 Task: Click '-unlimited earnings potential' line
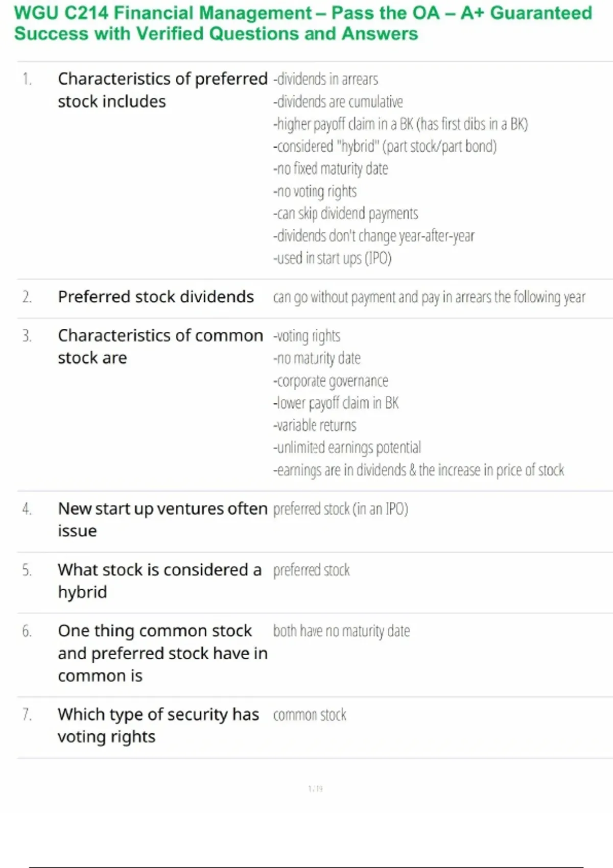click(347, 448)
